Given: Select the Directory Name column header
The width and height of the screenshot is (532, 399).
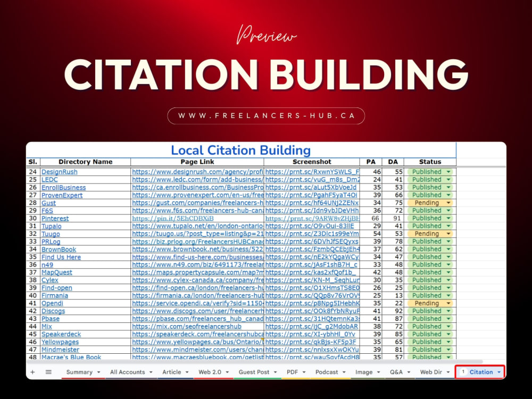Looking at the screenshot, I should click(x=86, y=162).
